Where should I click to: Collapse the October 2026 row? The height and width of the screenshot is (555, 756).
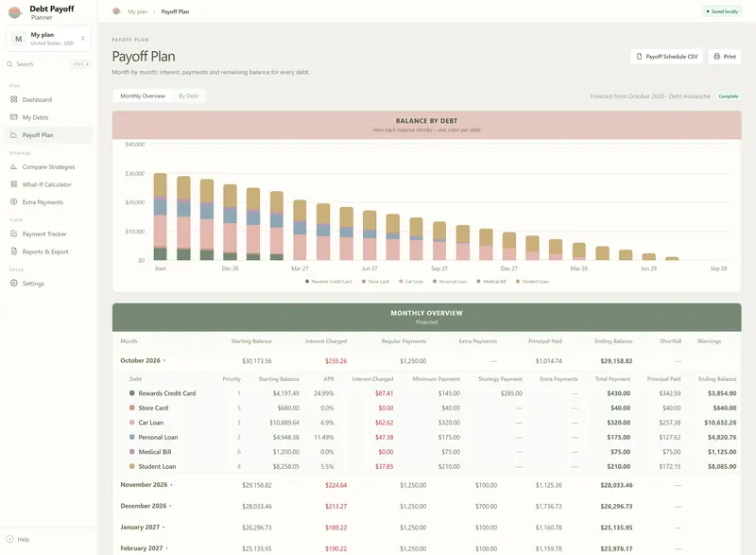427,360
